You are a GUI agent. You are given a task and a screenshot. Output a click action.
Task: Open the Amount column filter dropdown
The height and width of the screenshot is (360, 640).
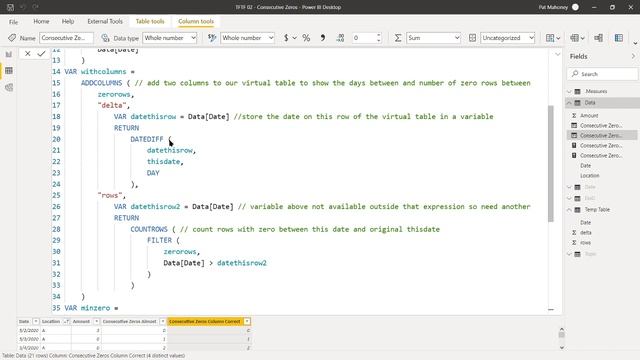tap(96, 322)
